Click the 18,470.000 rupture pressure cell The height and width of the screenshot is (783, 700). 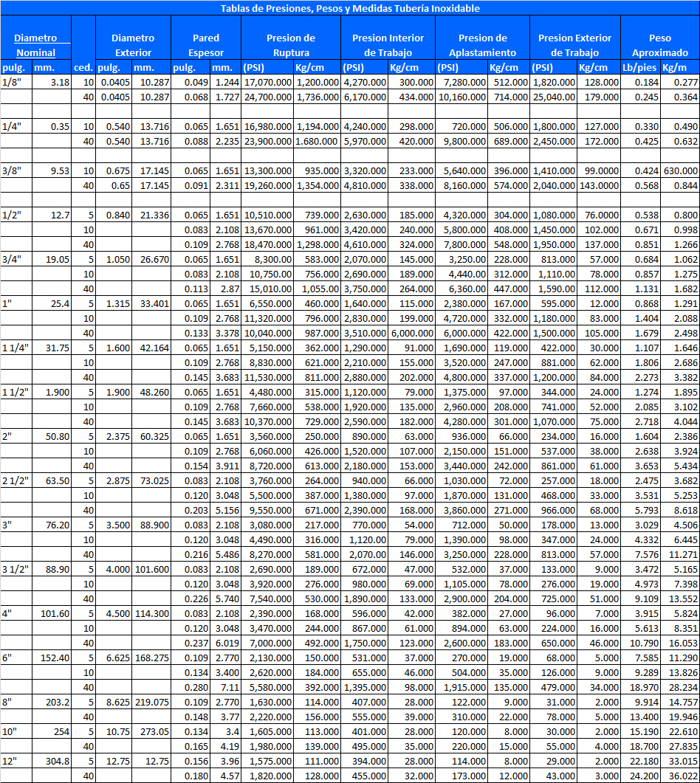[268, 245]
